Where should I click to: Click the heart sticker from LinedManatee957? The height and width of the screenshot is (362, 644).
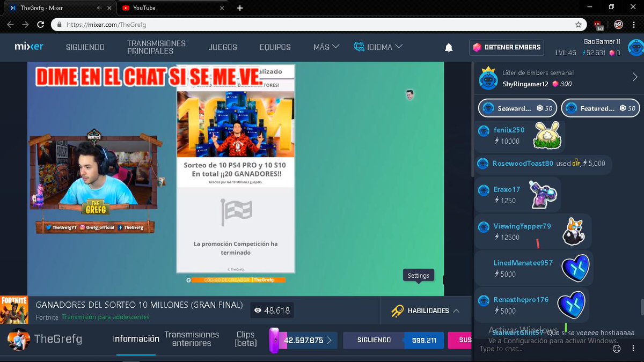tap(575, 268)
